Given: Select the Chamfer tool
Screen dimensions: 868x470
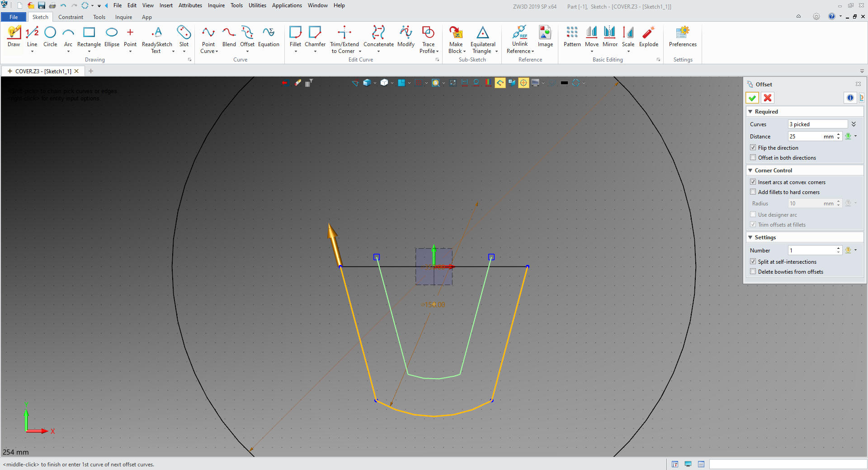Looking at the screenshot, I should [x=315, y=37].
